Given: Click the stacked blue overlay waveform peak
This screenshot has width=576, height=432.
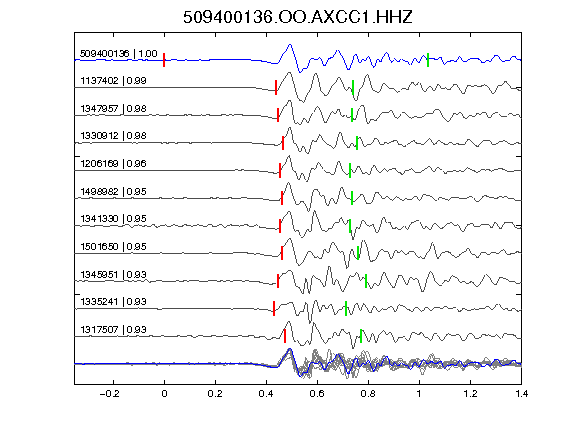Looking at the screenshot, I should click(290, 349).
